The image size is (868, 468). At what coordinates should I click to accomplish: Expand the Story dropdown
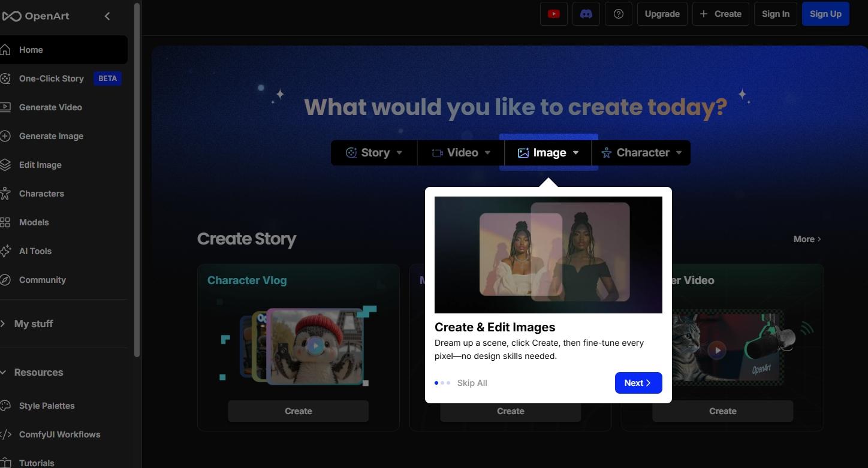pos(374,153)
